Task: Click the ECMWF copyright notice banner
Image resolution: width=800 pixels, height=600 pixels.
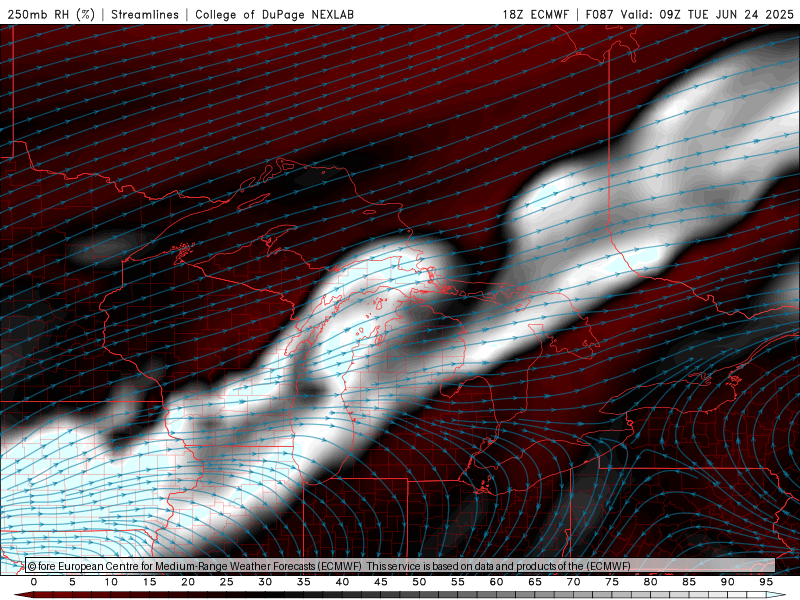Action: [400, 566]
